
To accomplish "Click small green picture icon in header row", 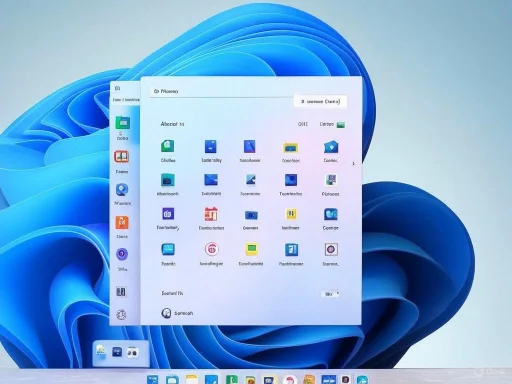I will point(341,125).
